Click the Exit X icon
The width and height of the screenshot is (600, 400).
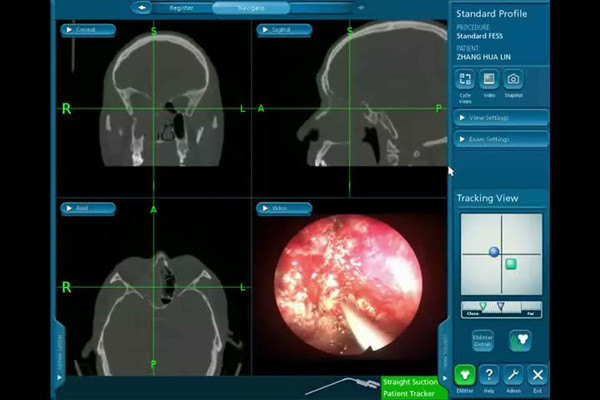(x=538, y=375)
